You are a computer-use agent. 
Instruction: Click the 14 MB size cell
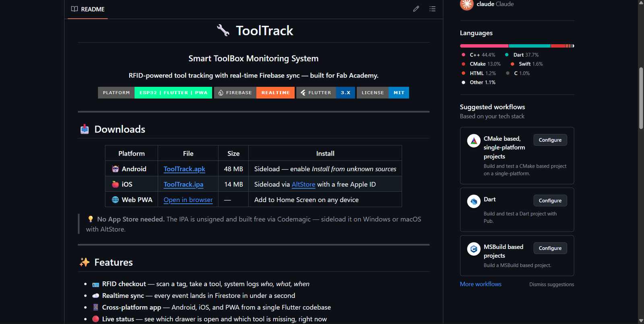[x=233, y=184]
